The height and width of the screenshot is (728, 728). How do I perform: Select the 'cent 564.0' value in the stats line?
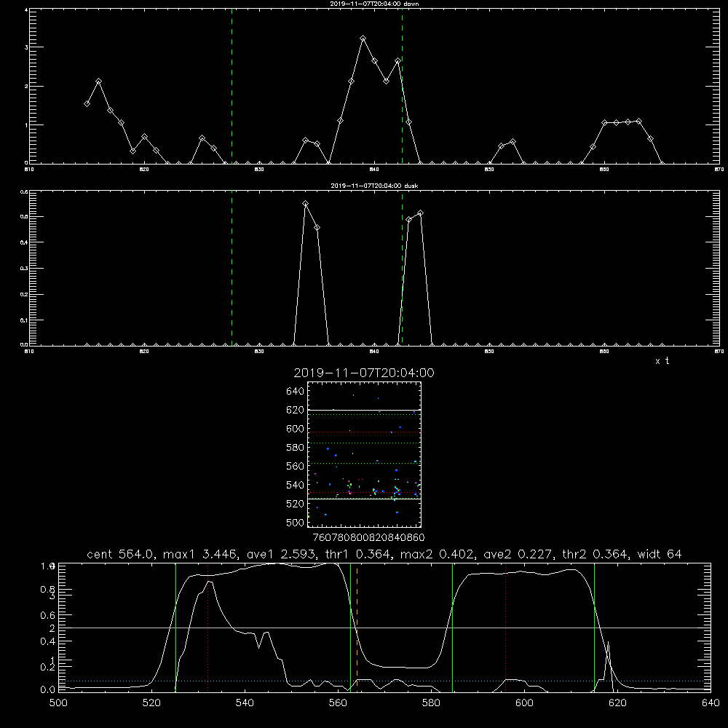(121, 554)
